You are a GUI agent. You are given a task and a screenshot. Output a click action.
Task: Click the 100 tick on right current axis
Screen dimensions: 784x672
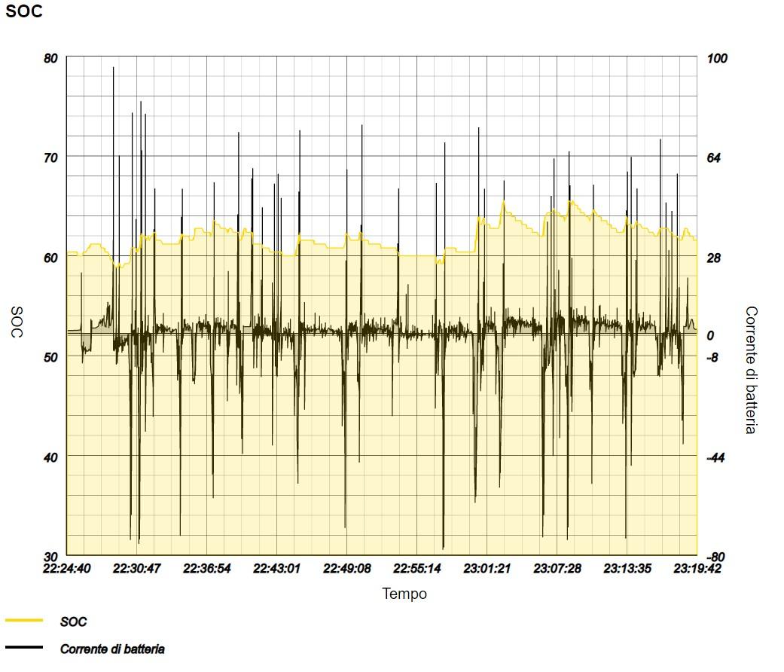tap(717, 59)
